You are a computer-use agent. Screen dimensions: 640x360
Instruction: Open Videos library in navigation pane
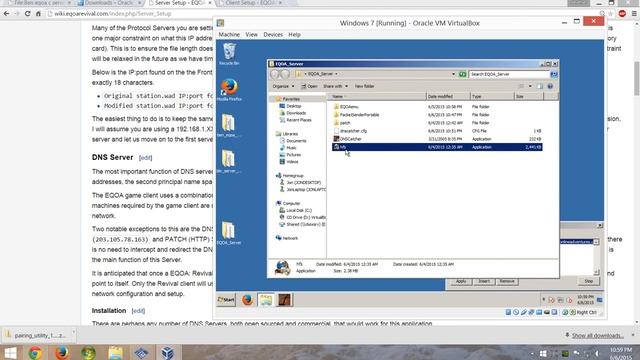coord(292,162)
